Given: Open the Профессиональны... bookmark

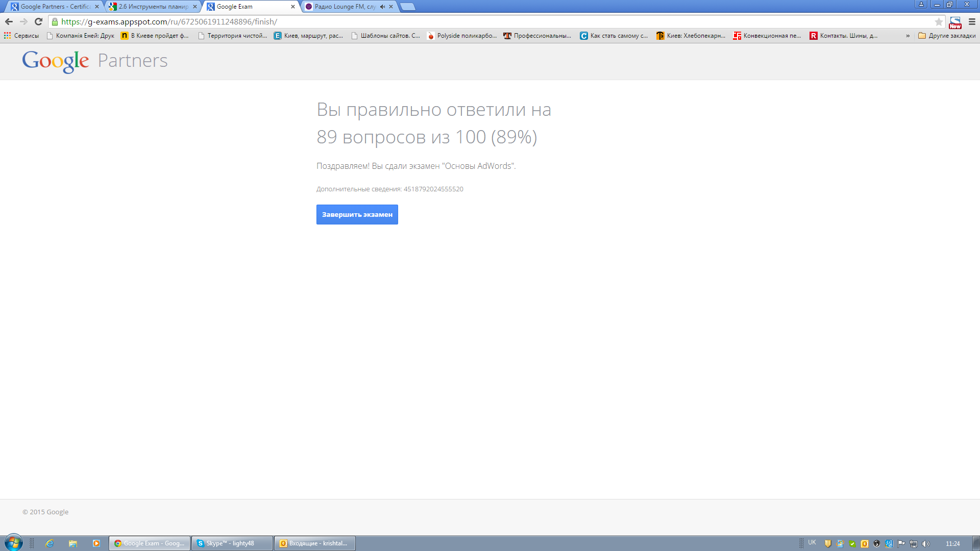Looking at the screenshot, I should 537,36.
